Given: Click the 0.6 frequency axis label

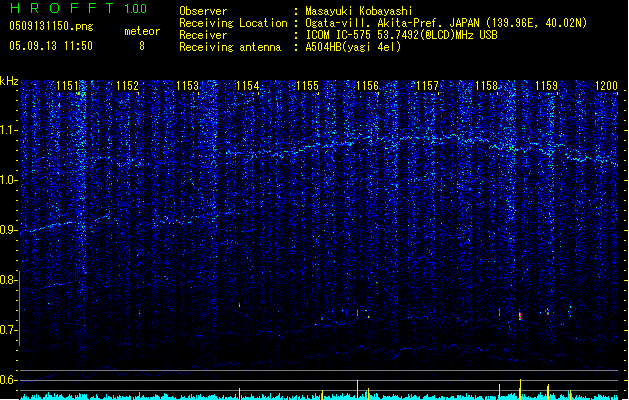Looking at the screenshot, I should [9, 380].
